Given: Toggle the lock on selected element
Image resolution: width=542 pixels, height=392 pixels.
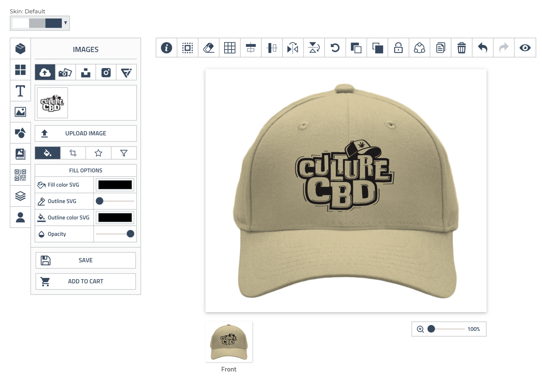Looking at the screenshot, I should click(x=398, y=48).
